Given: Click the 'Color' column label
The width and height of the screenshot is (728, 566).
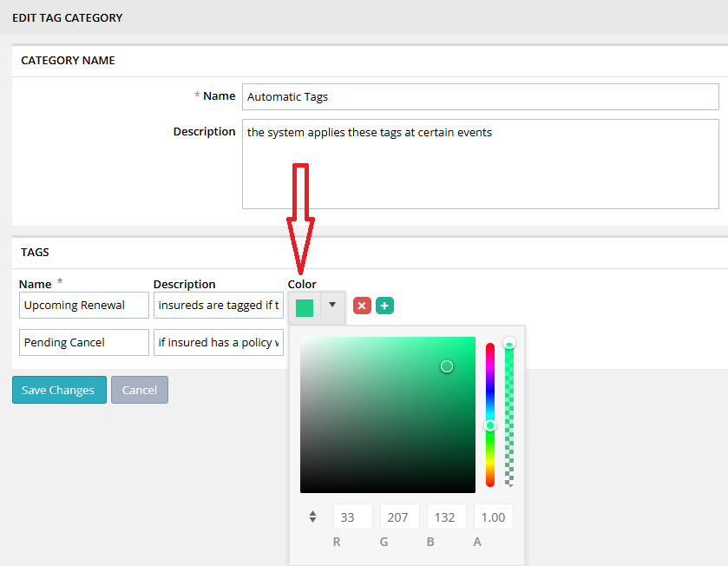Looking at the screenshot, I should coord(302,284).
